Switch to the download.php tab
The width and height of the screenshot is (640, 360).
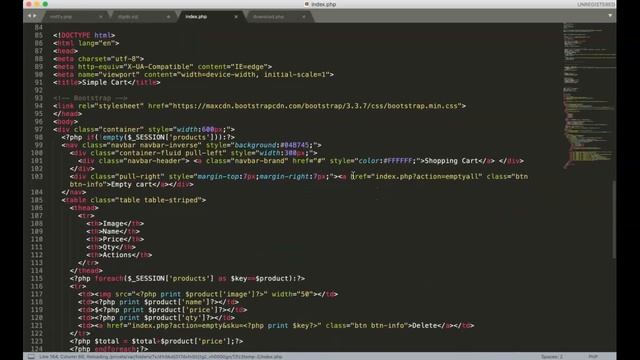269,17
